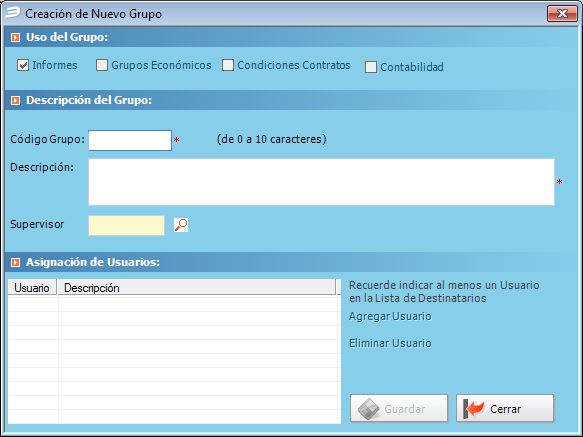The image size is (583, 437).
Task: Close the Creación de Nuevo Grupo window
Action: [x=562, y=14]
